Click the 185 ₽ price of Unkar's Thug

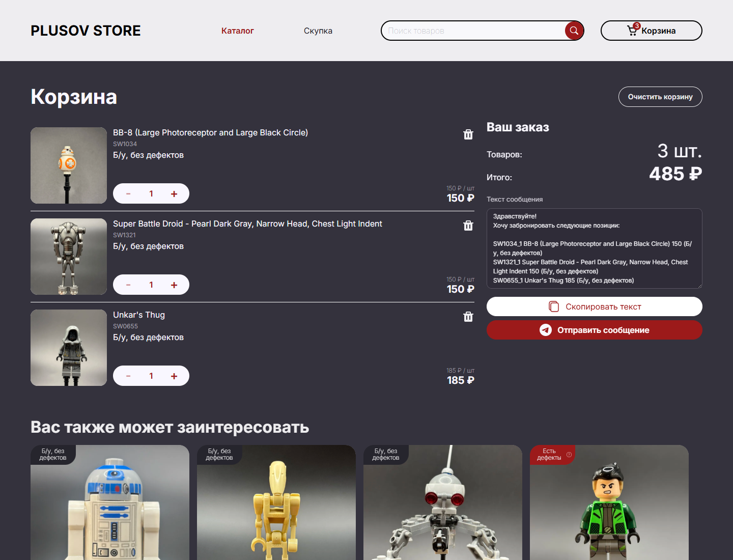click(x=461, y=380)
